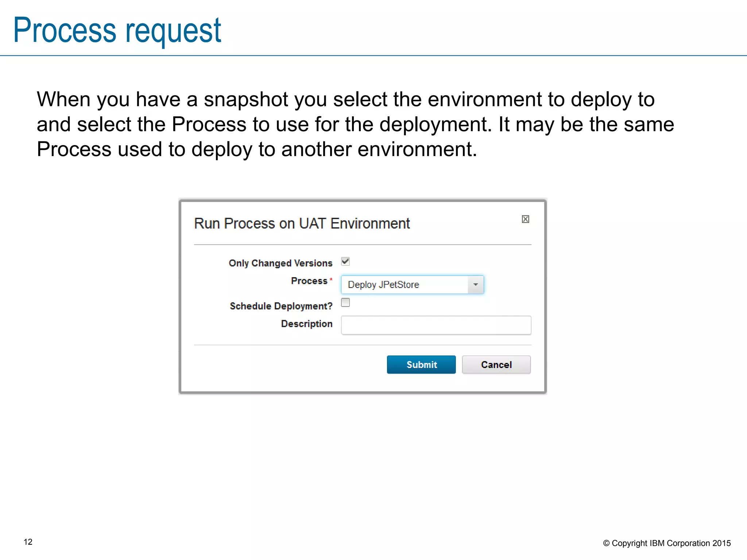This screenshot has height=560, width=747.
Task: Click the Description field label
Action: click(x=306, y=324)
